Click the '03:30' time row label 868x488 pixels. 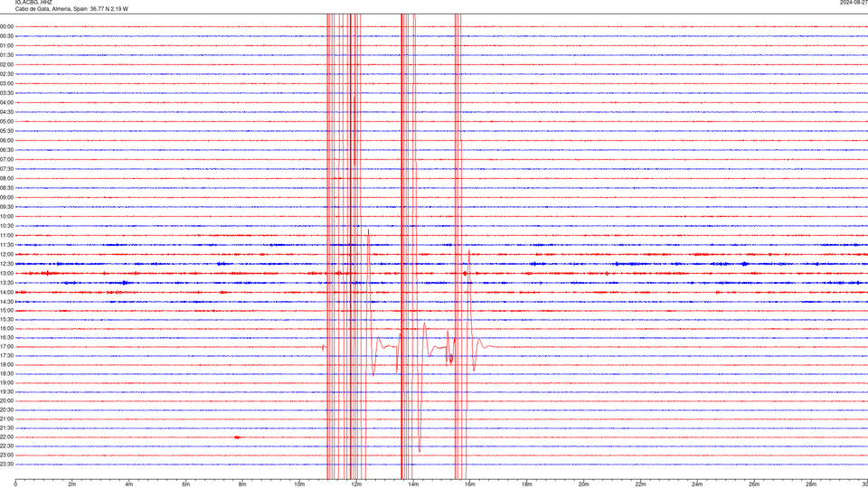point(6,93)
